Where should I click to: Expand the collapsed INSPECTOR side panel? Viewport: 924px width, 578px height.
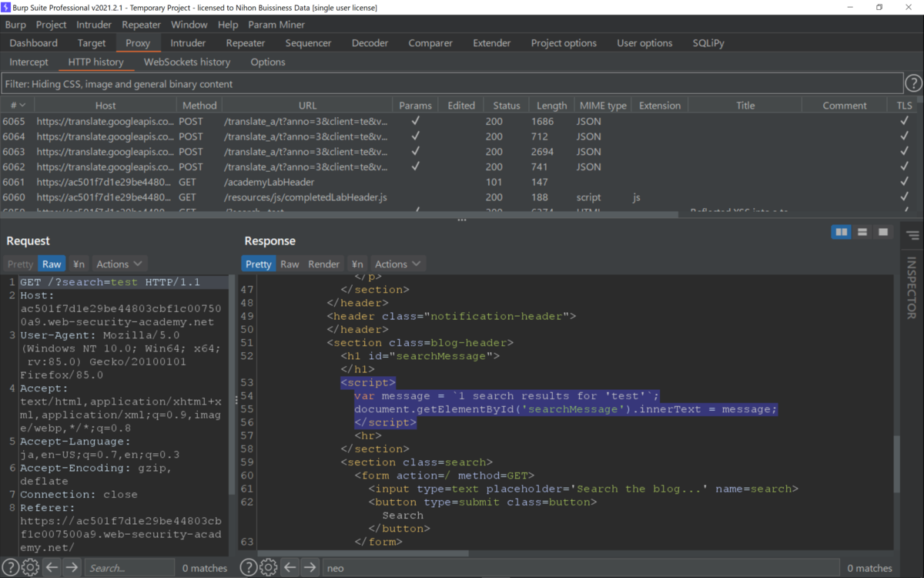(x=912, y=287)
